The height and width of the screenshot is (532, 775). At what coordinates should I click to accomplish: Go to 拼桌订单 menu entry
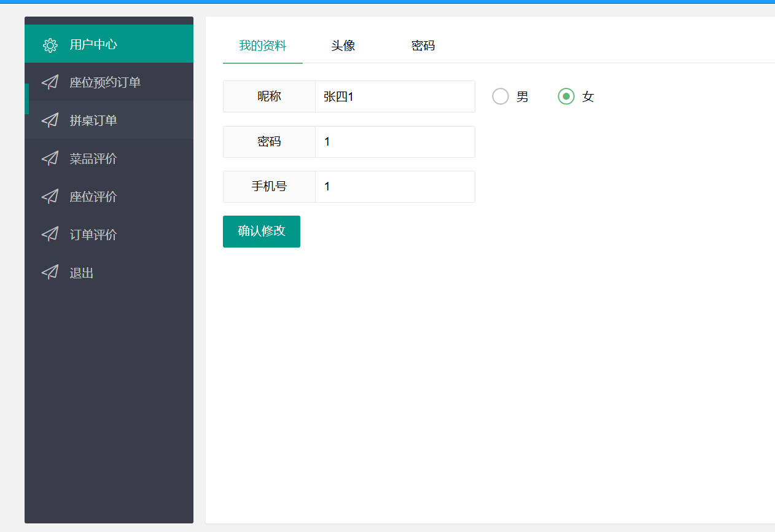(x=93, y=120)
